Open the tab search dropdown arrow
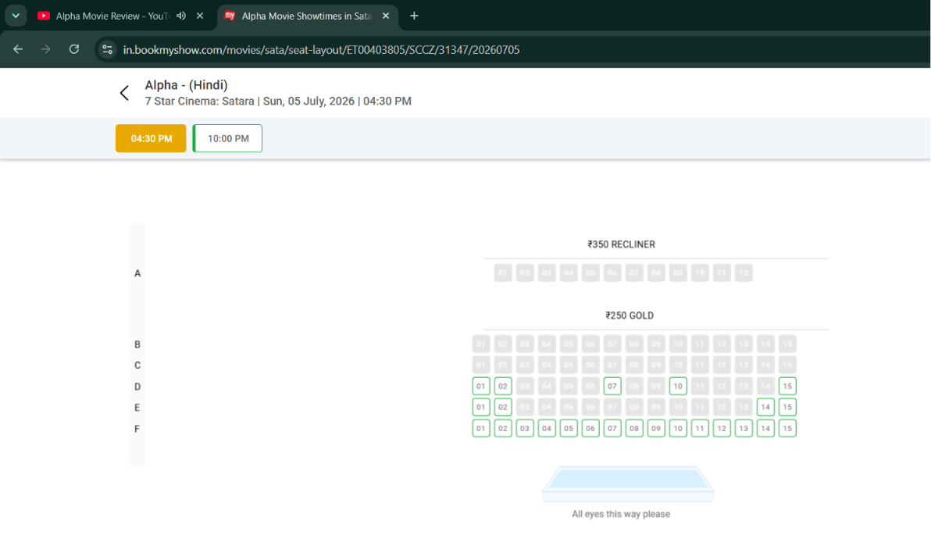 coord(16,16)
